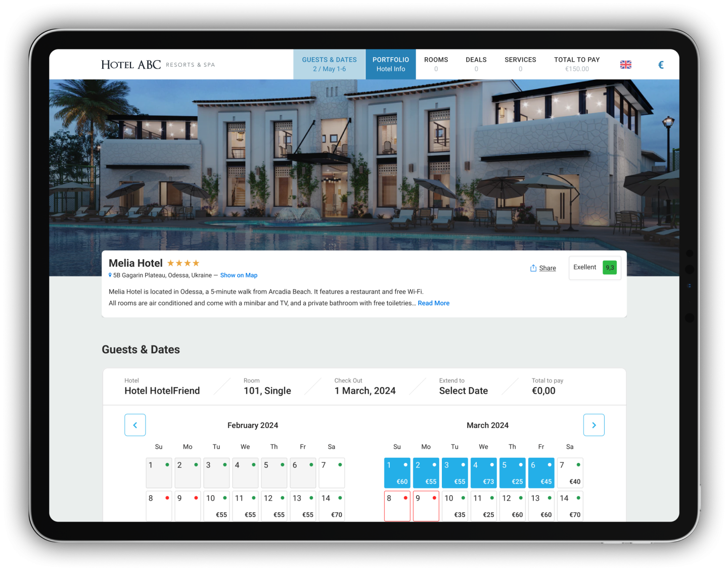Deselect March 4 priced €73
This screenshot has height=571, width=728.
(484, 473)
